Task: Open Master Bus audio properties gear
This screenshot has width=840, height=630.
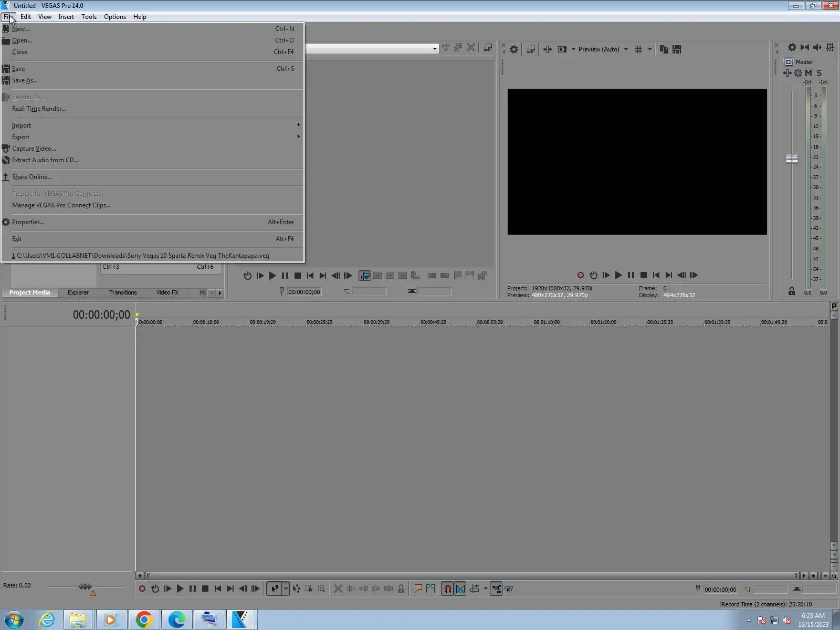Action: [792, 47]
